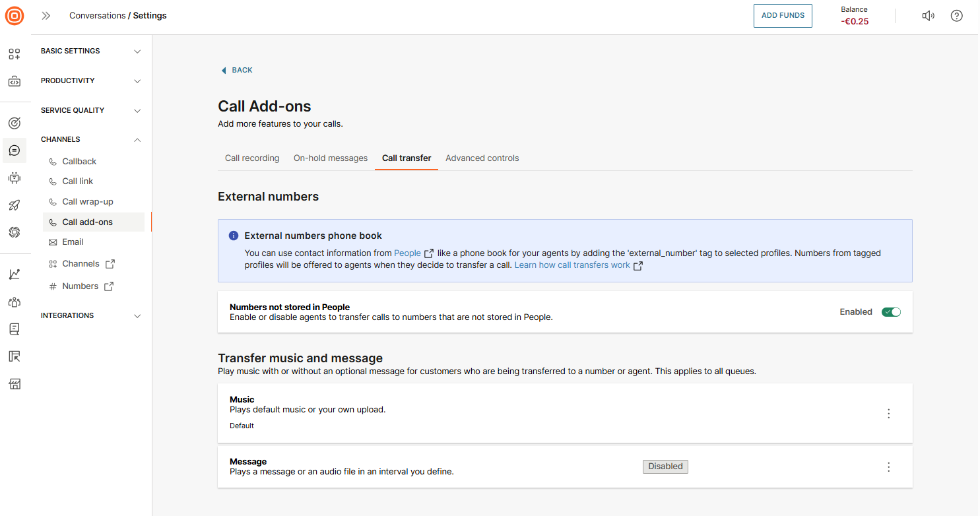980x516 pixels.
Task: Open the speaker sound notifications icon
Action: coord(928,16)
